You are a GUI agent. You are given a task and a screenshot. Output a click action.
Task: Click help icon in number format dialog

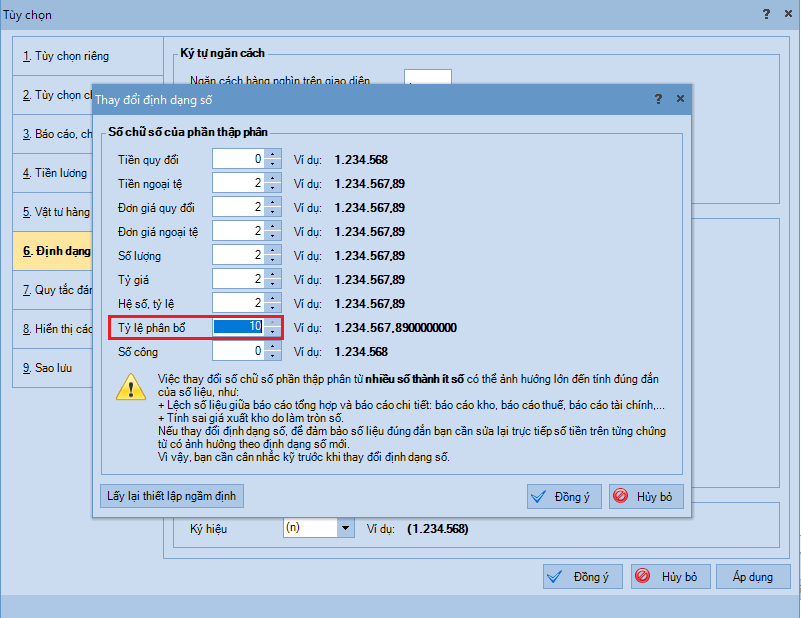tap(658, 99)
